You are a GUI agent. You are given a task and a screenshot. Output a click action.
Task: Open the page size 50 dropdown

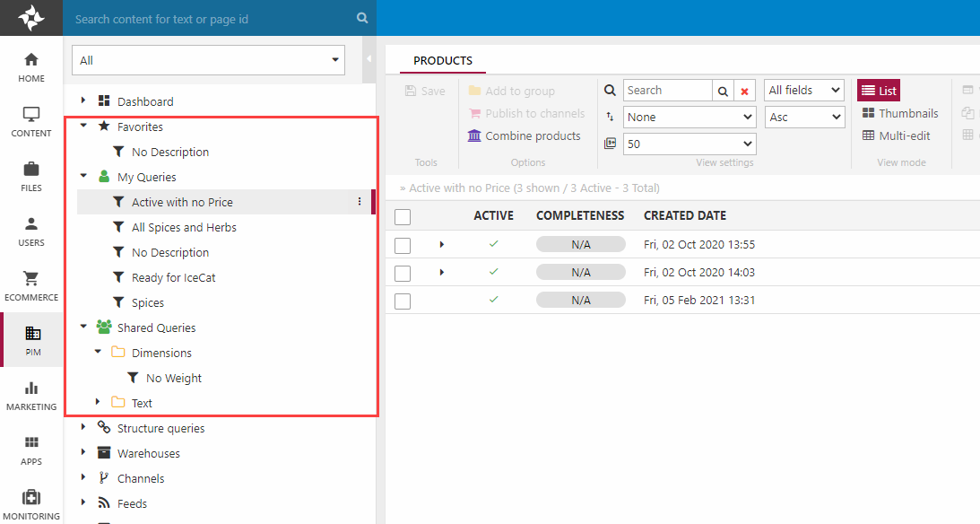tap(689, 144)
